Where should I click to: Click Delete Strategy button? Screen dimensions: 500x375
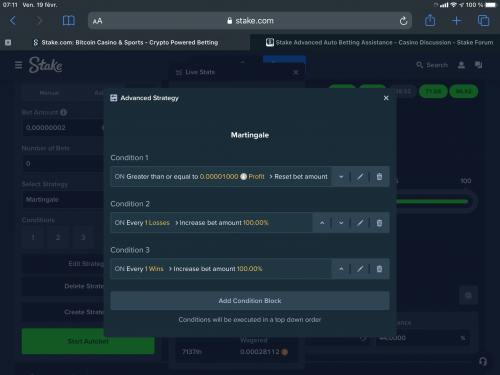[x=63, y=286]
